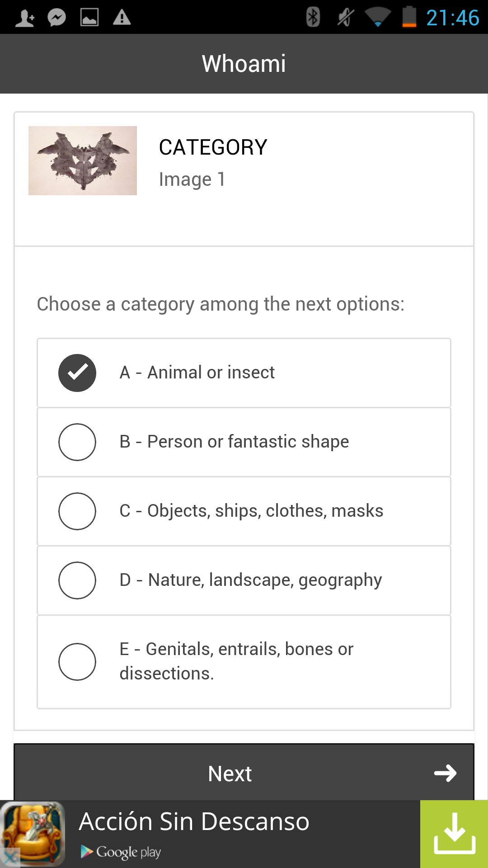The image size is (488, 868).
Task: Tap the battery indicator icon
Action: coord(409,17)
